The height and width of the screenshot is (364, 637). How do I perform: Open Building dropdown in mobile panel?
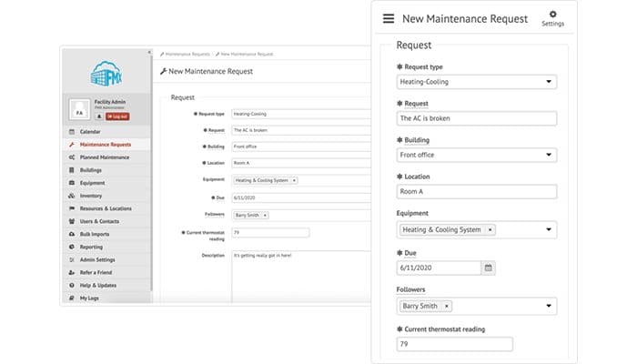click(477, 155)
